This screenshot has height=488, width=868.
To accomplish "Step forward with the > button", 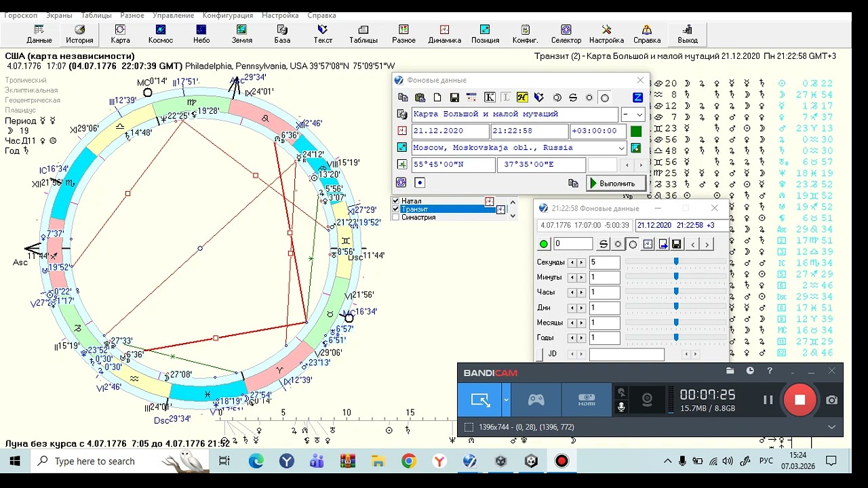I will click(x=707, y=244).
